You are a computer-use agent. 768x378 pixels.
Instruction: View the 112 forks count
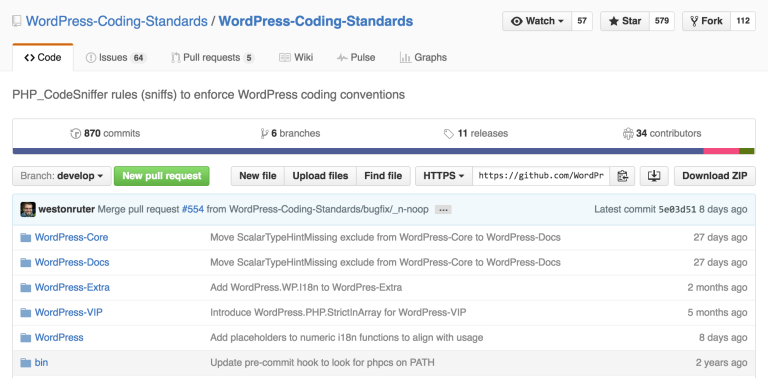coord(743,21)
